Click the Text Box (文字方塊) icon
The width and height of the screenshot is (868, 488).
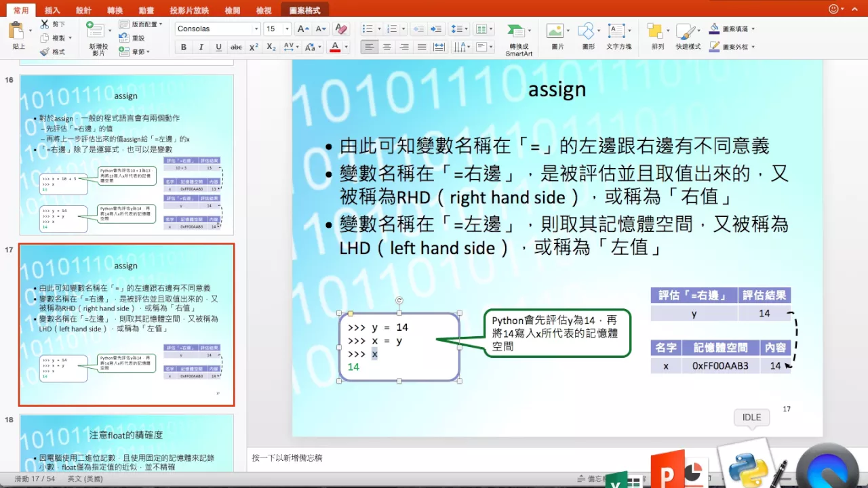[x=617, y=31]
